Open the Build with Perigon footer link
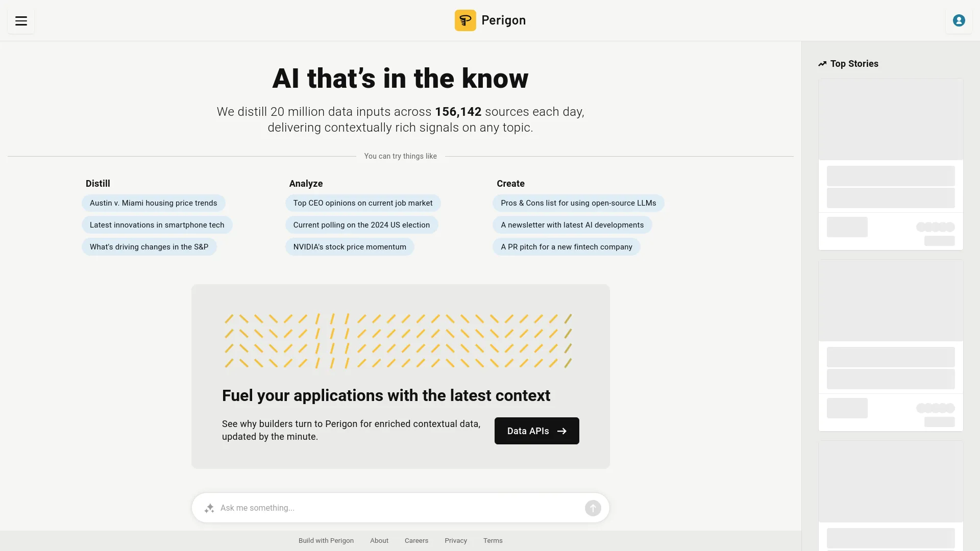Screen dimensions: 980x551 tap(326, 540)
